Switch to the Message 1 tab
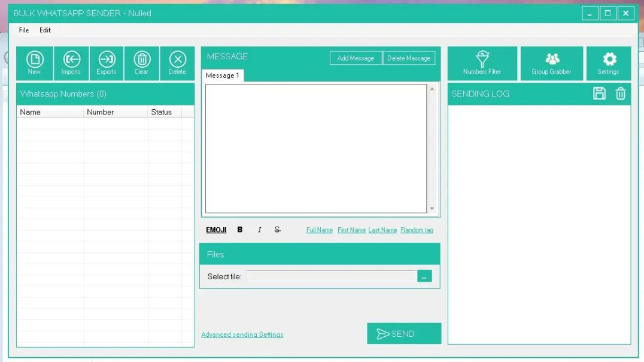The image size is (644, 362). pyautogui.click(x=222, y=76)
